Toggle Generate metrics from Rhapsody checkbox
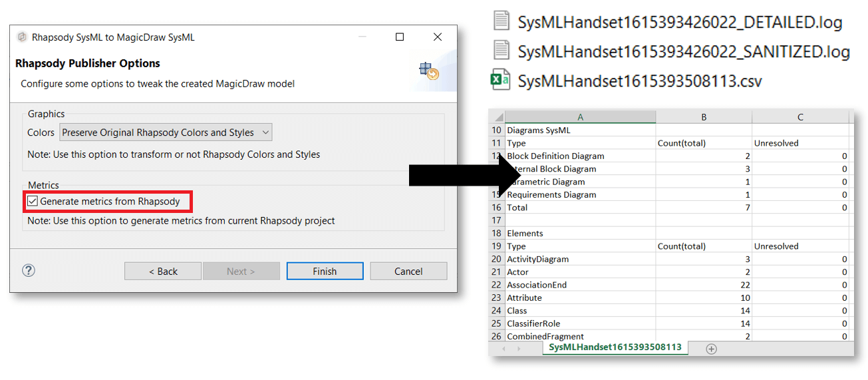 click(x=33, y=201)
